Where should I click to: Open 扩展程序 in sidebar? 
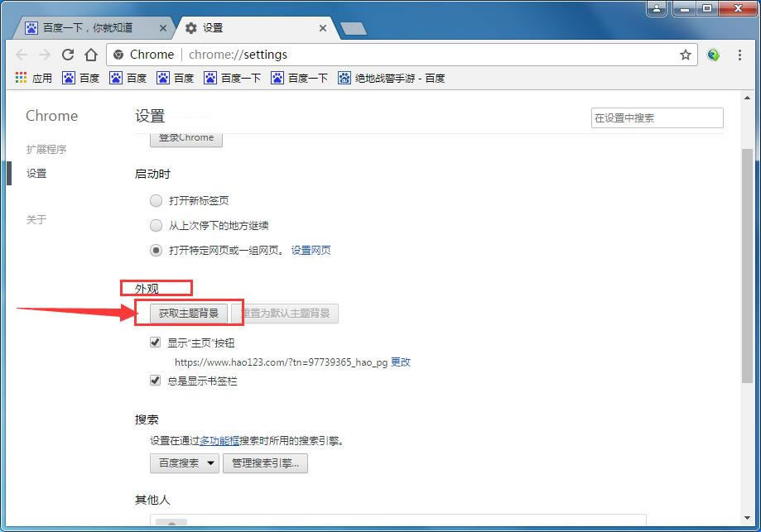coord(46,150)
